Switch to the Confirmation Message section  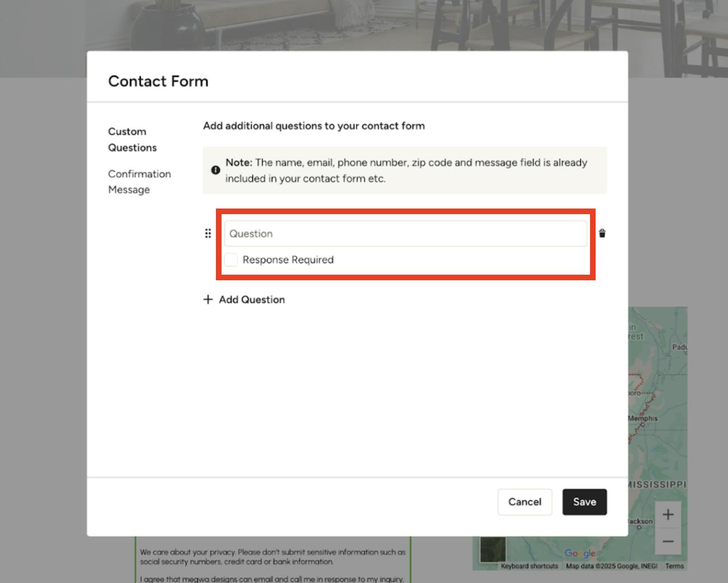[x=140, y=182]
